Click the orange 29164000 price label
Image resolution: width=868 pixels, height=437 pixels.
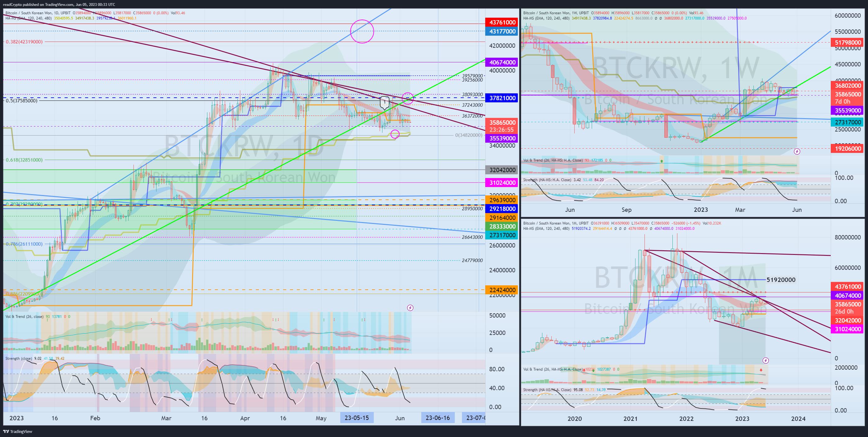click(x=502, y=218)
